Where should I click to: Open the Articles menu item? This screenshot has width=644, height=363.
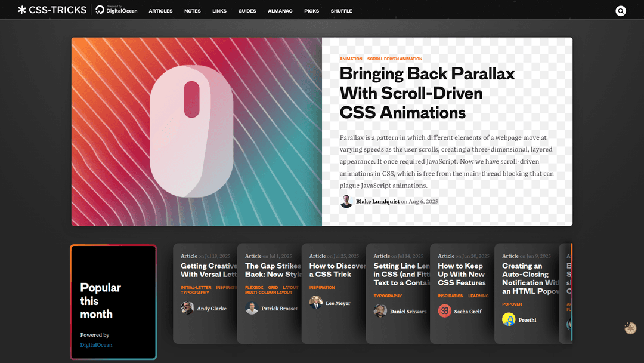pos(160,11)
